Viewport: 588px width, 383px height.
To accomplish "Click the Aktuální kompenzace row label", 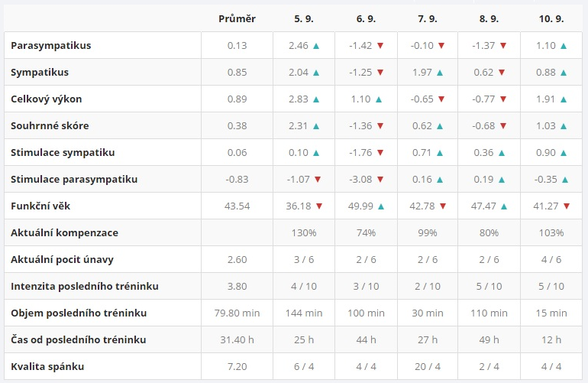I will [64, 232].
